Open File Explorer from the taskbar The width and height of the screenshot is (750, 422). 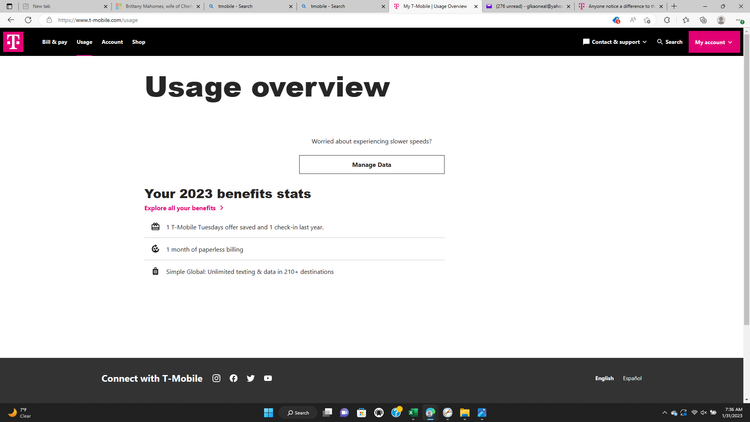click(x=464, y=412)
